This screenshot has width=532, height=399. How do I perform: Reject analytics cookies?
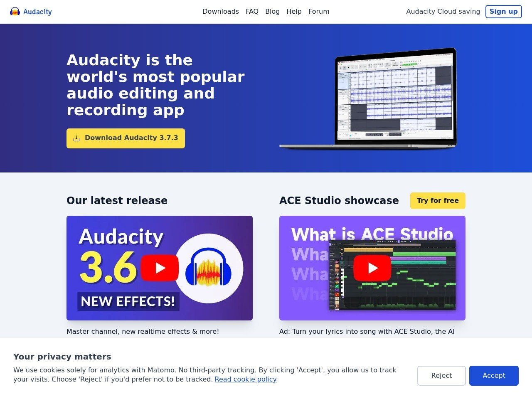(x=441, y=376)
